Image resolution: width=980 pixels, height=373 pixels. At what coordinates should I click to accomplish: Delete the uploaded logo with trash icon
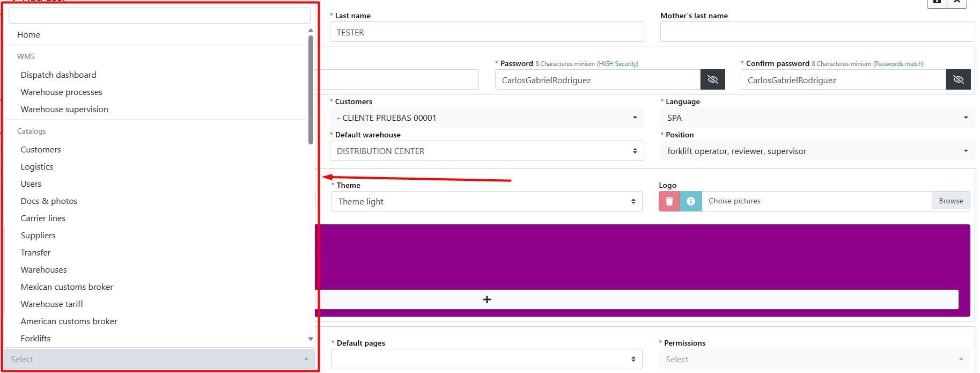669,201
